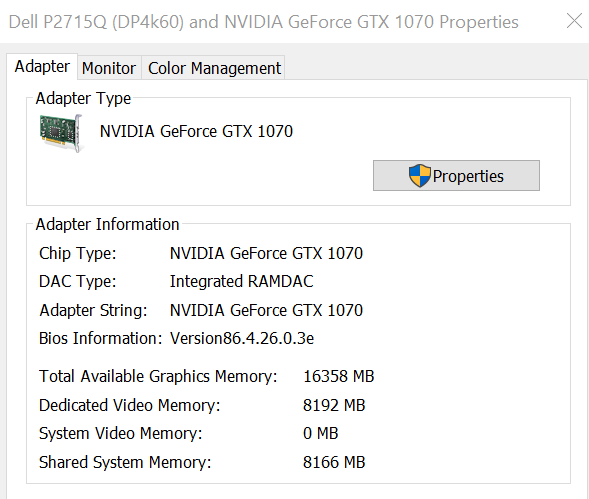Click the UAC shield icon on Properties
This screenshot has height=499, width=589.
(419, 175)
